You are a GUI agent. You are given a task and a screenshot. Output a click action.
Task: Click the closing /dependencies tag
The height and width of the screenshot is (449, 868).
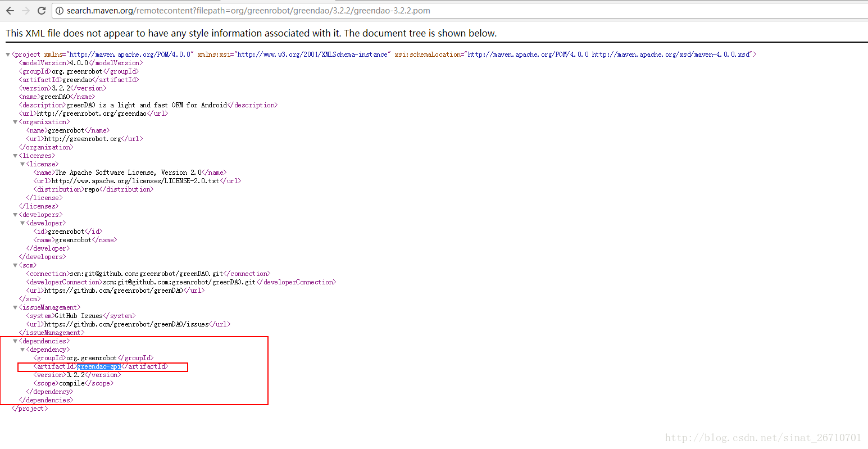(46, 400)
